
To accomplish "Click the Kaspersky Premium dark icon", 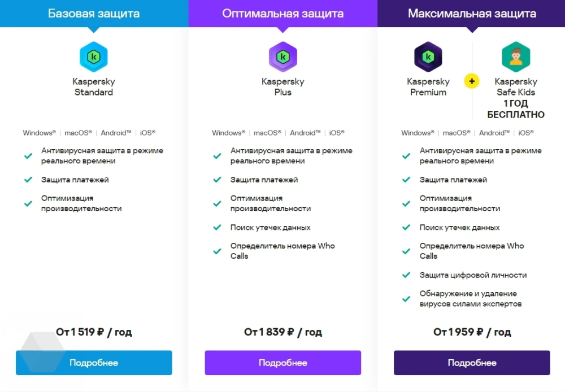I will (428, 57).
